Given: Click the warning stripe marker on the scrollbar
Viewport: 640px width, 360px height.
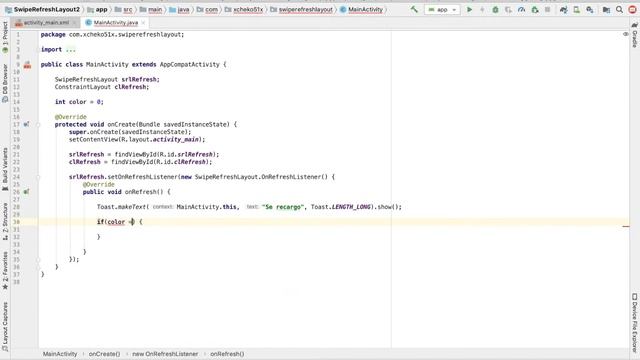Looking at the screenshot, I should coord(626,226).
